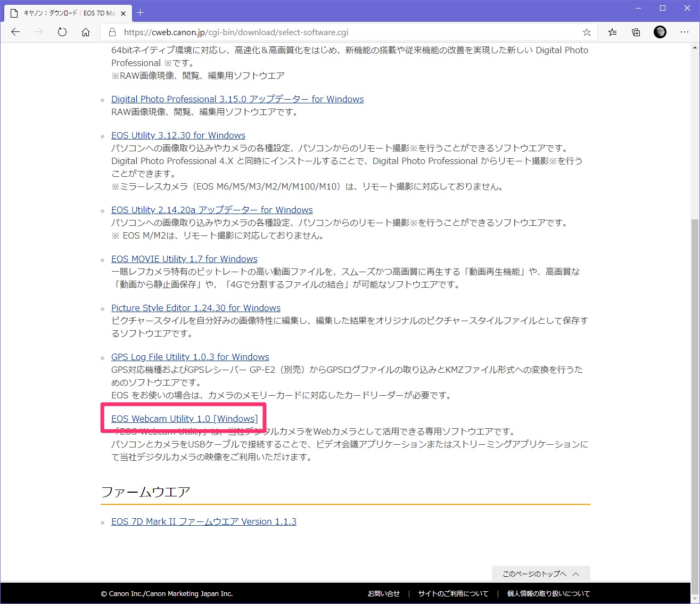Go back to the previous page
The height and width of the screenshot is (604, 700).
point(15,32)
